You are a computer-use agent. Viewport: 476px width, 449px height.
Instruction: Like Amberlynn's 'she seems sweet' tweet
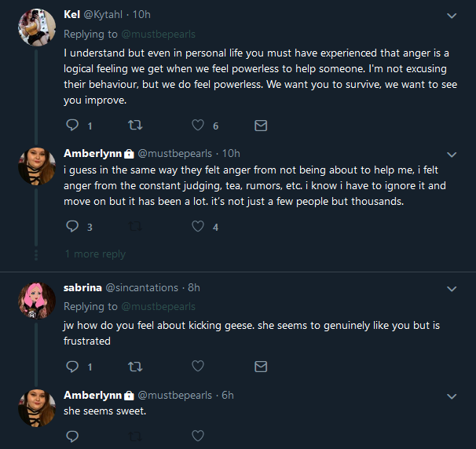(198, 436)
